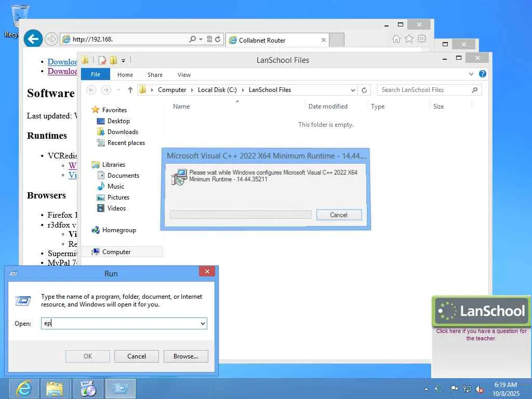Open the Share ribbon tab
The image size is (532, 399).
[x=155, y=75]
